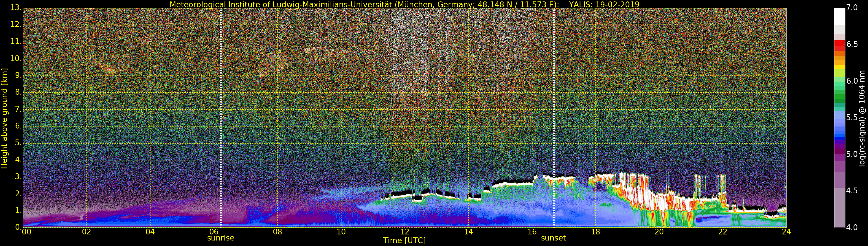Click the colorbar value label '6.5'
Viewport: 868px width, 246px height.
click(x=852, y=44)
